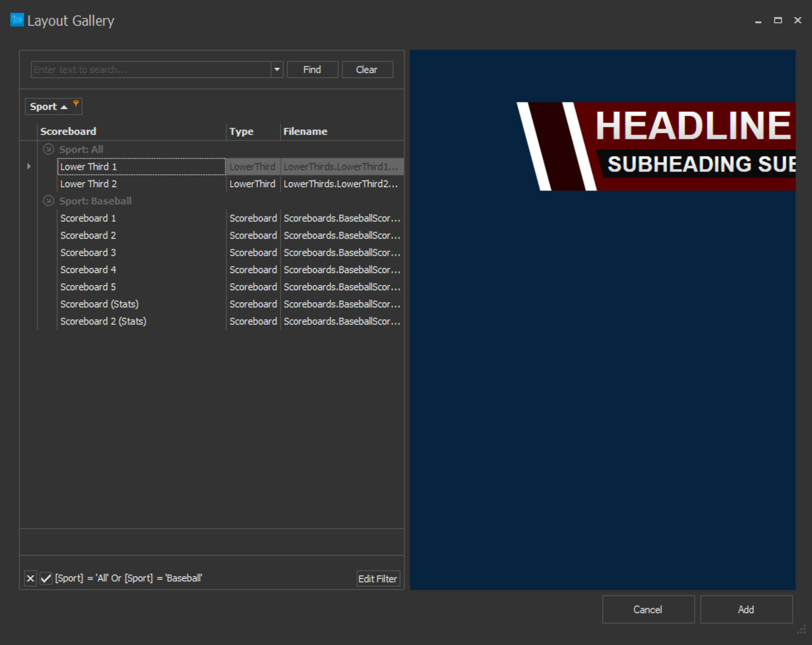This screenshot has height=645, width=812.
Task: Collapse the Sport: Baseball group
Action: tap(49, 201)
